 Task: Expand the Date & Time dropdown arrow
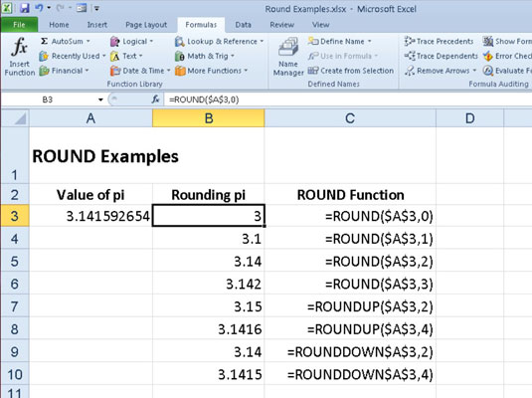point(169,71)
